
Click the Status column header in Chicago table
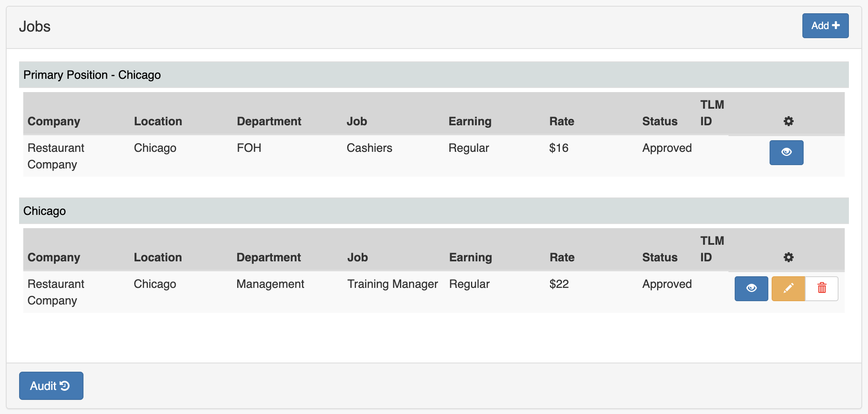pos(660,257)
